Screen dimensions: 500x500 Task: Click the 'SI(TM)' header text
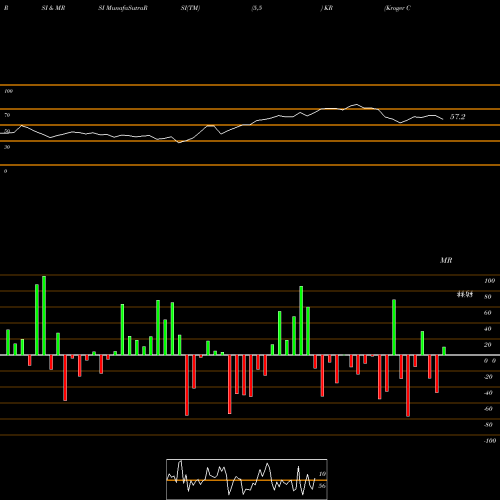coord(190,8)
